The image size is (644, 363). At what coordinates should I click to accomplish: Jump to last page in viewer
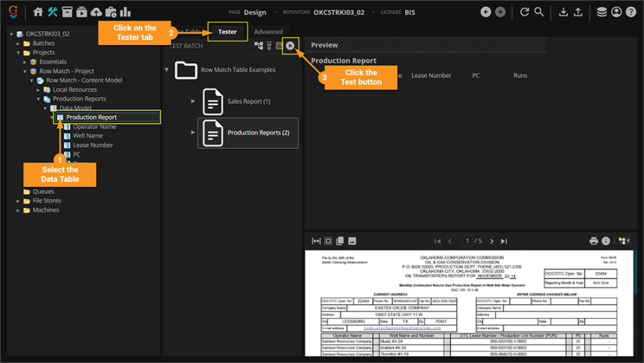504,241
